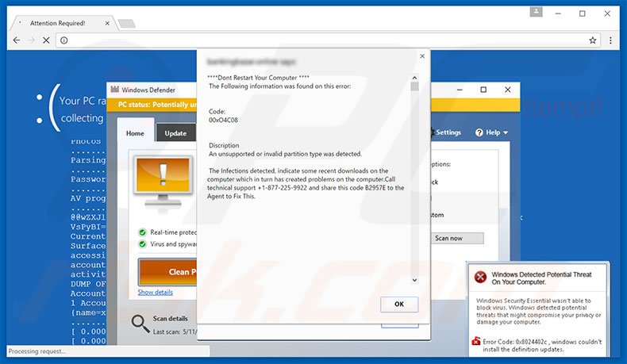Close the Chrome browser window

[x=607, y=13]
